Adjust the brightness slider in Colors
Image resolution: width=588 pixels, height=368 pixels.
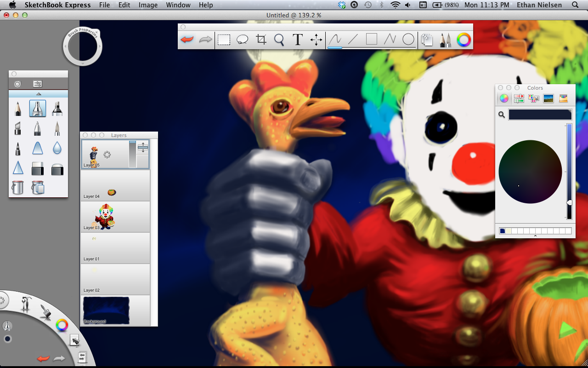569,172
